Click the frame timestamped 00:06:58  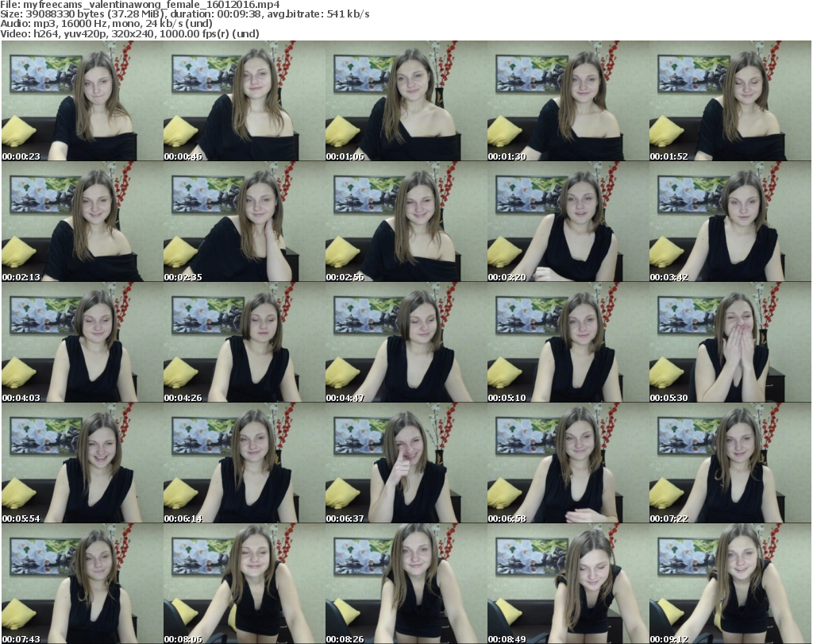click(x=568, y=463)
